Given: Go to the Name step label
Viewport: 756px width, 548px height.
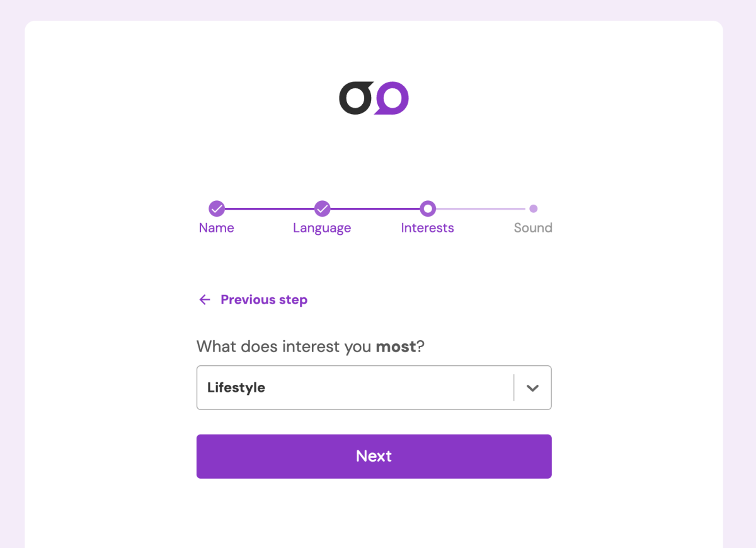Looking at the screenshot, I should pos(217,228).
